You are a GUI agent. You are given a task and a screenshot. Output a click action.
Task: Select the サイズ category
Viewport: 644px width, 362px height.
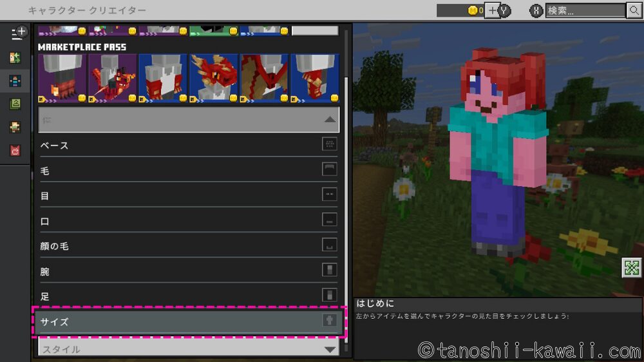[x=188, y=321]
